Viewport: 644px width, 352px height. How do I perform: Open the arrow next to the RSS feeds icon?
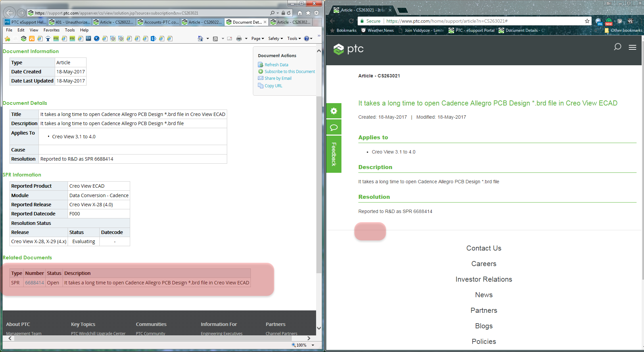pos(223,39)
